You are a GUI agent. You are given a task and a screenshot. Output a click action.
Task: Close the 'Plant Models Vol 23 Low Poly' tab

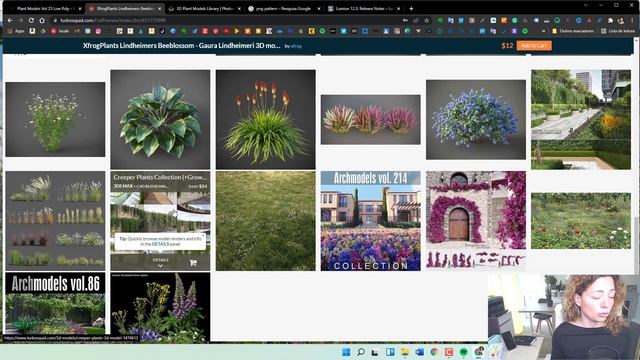(80, 9)
